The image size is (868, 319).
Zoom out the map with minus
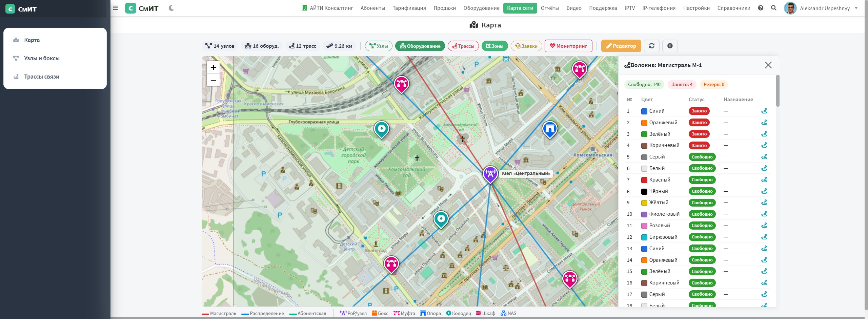213,80
